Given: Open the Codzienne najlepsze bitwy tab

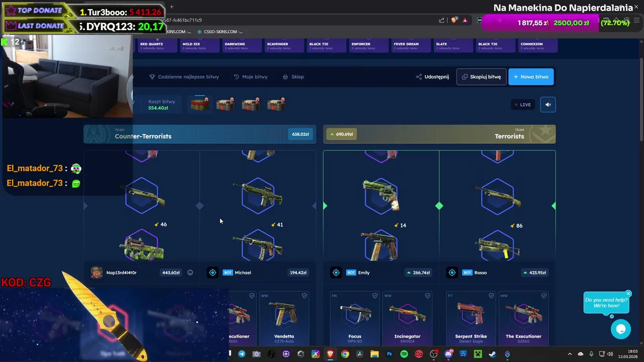Looking at the screenshot, I should (x=184, y=77).
